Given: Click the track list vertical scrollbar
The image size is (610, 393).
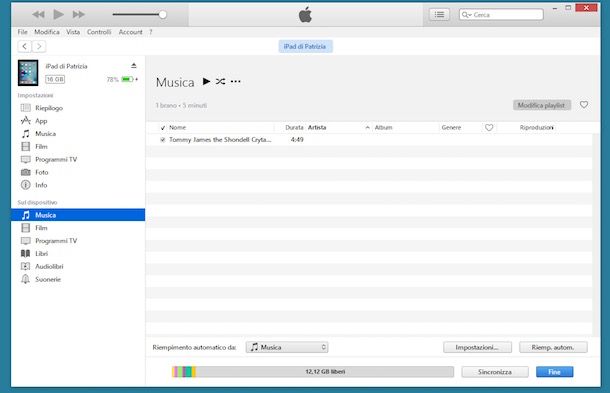Looking at the screenshot, I should 596,235.
